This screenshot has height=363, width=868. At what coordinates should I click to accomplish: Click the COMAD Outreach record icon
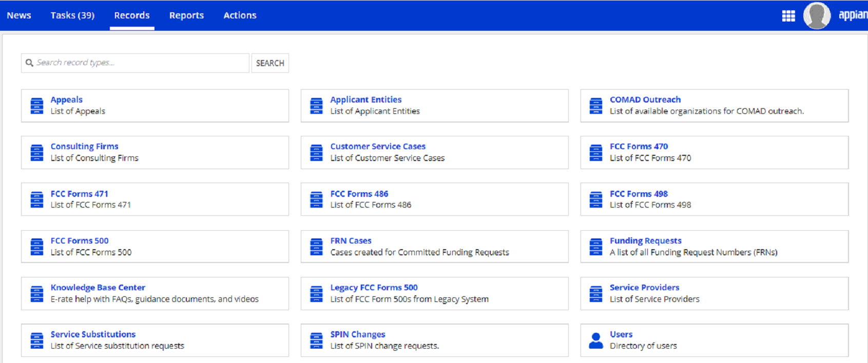click(596, 106)
